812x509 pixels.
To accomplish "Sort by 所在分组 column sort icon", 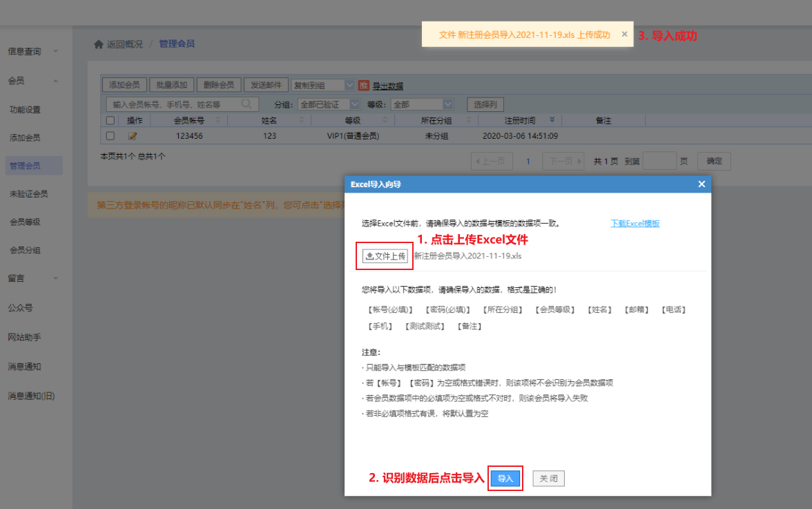I will pos(469,120).
